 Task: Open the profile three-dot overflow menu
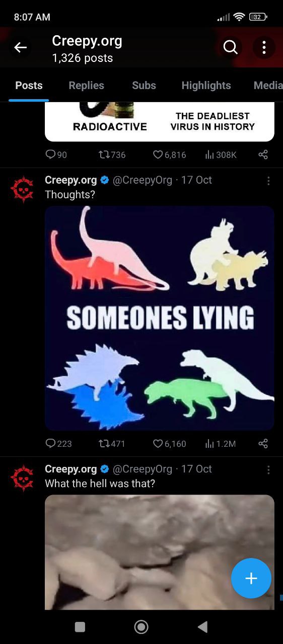click(264, 48)
